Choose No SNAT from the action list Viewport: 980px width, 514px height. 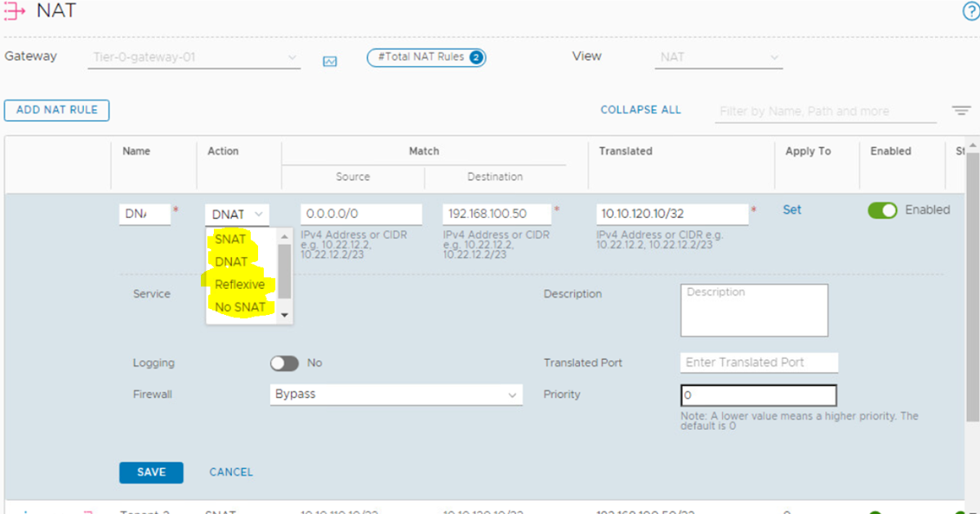pos(240,308)
